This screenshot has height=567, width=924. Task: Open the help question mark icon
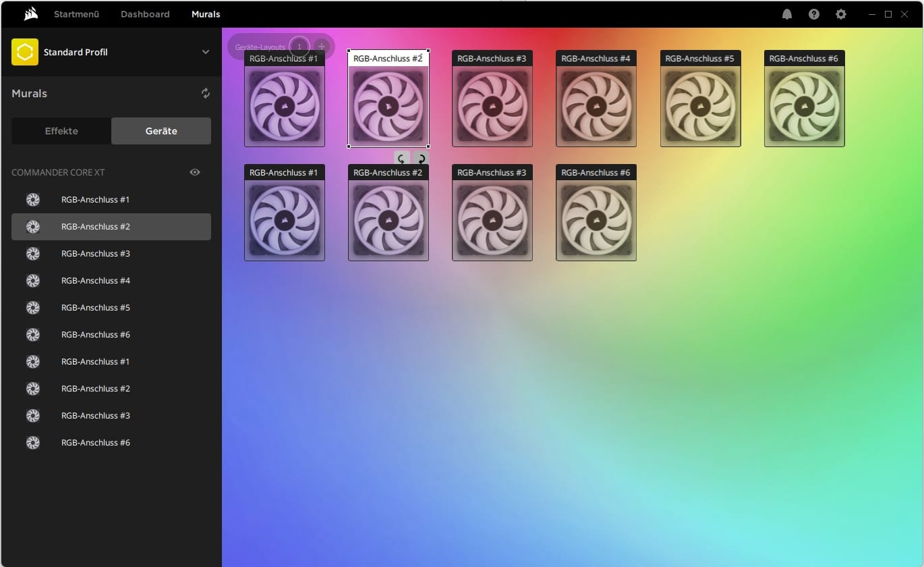coord(814,14)
